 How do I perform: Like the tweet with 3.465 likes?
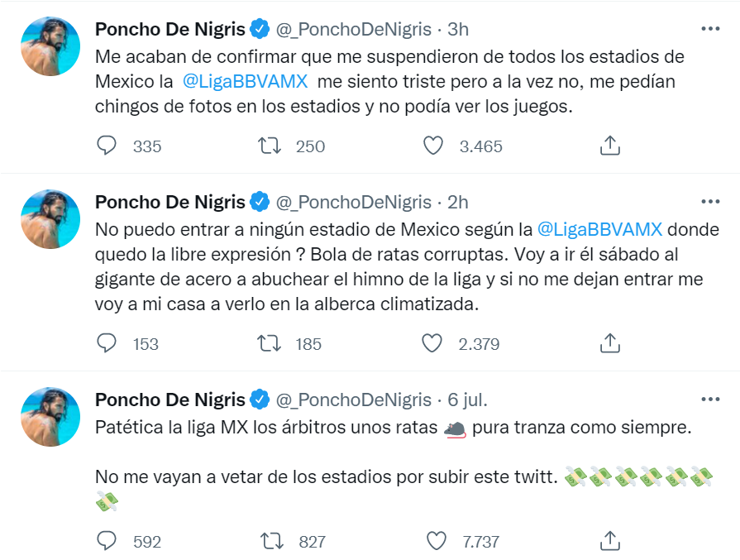(434, 146)
